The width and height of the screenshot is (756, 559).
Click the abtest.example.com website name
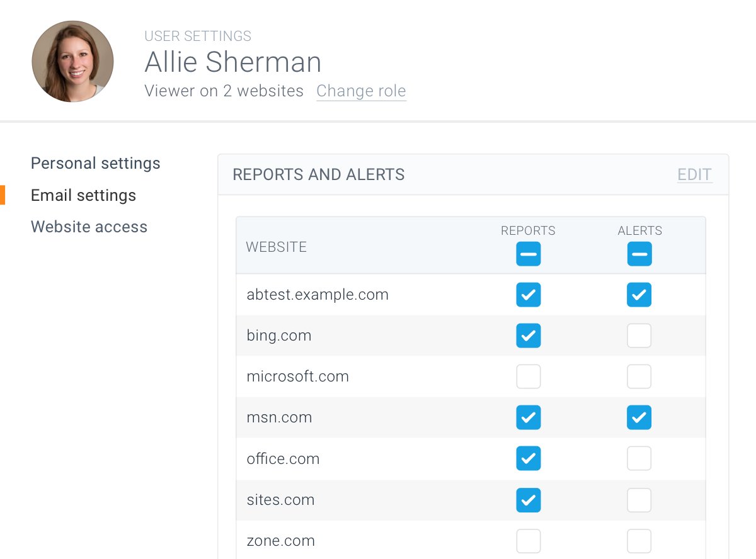(x=318, y=295)
